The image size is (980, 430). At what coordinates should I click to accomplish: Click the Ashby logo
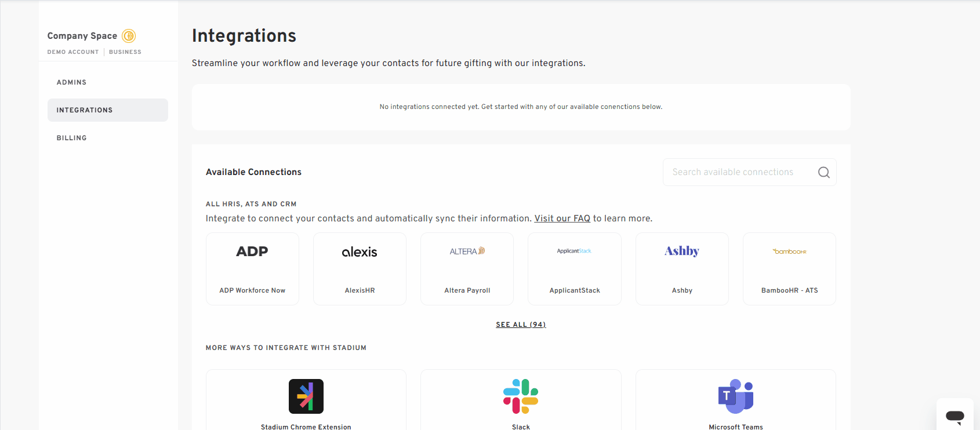(682, 251)
